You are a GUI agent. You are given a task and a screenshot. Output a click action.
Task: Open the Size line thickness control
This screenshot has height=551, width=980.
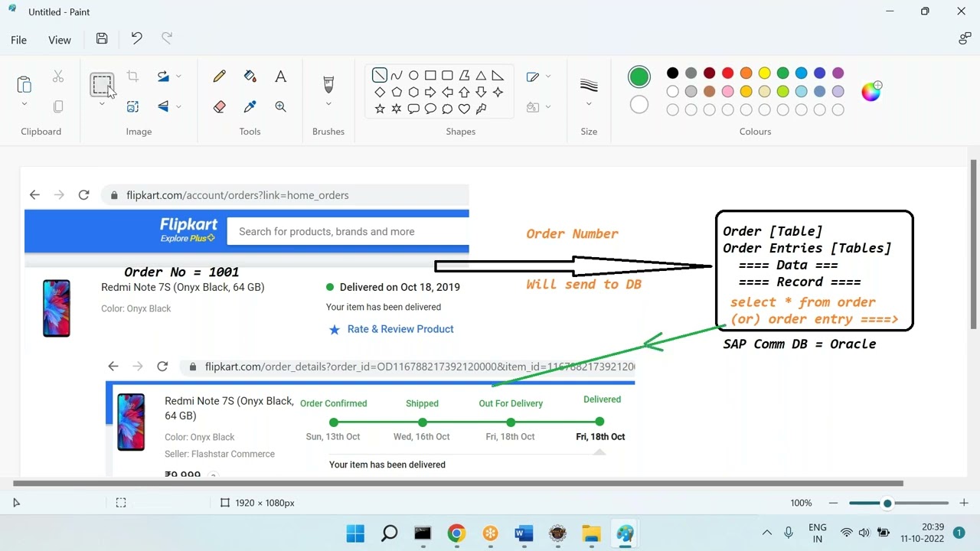click(589, 84)
